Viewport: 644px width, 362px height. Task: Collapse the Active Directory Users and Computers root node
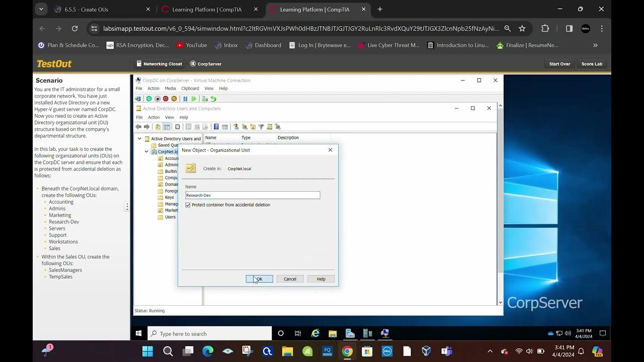[139, 139]
